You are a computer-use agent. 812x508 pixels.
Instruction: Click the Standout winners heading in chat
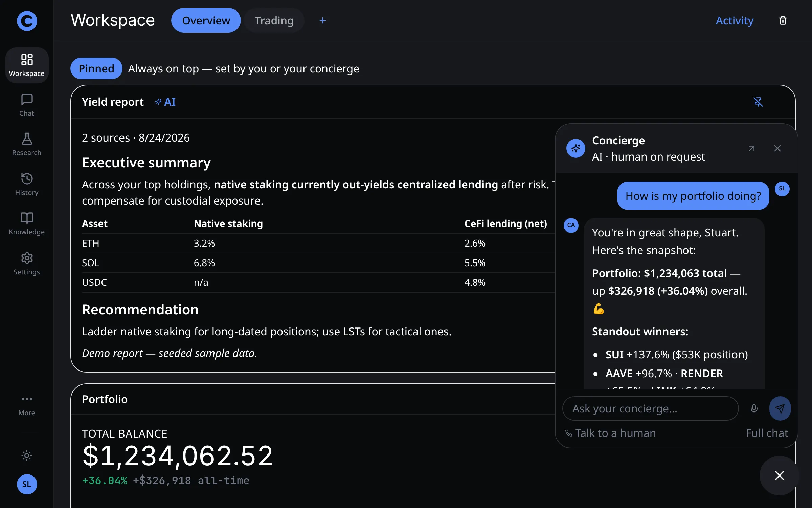click(640, 331)
